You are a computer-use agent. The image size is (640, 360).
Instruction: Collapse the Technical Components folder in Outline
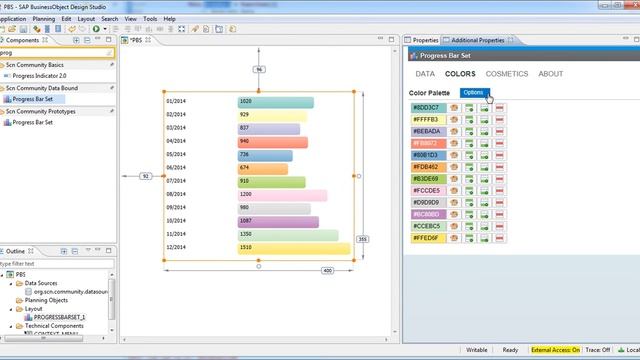11,326
